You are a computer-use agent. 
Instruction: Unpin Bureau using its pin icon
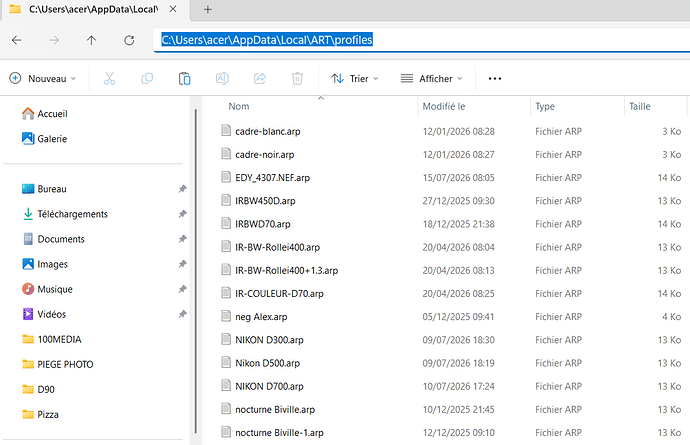[182, 189]
